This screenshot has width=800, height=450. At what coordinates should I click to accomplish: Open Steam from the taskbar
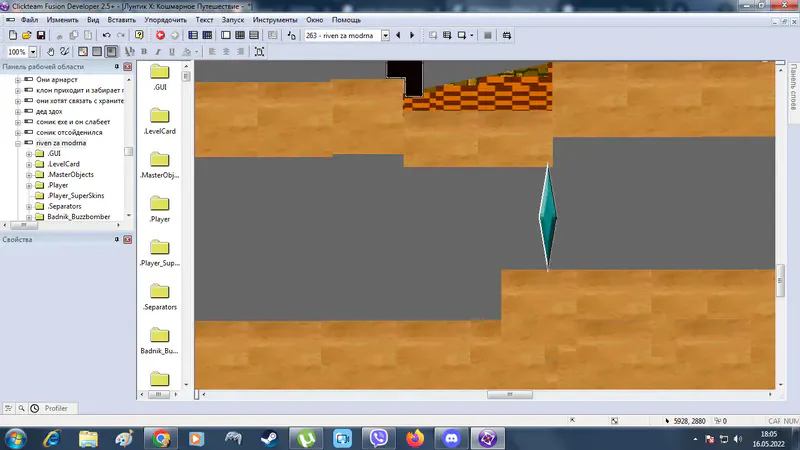tap(269, 438)
